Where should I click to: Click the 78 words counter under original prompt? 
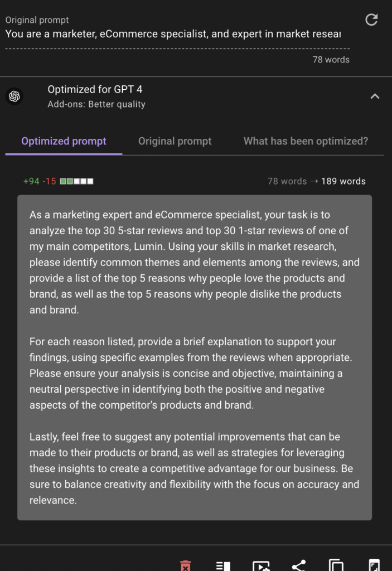pos(331,60)
